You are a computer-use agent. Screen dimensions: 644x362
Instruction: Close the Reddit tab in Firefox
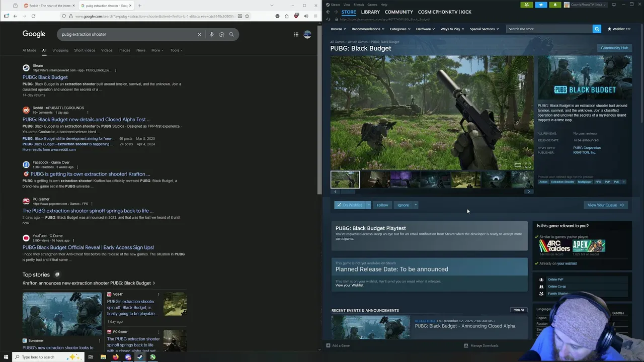pyautogui.click(x=73, y=6)
